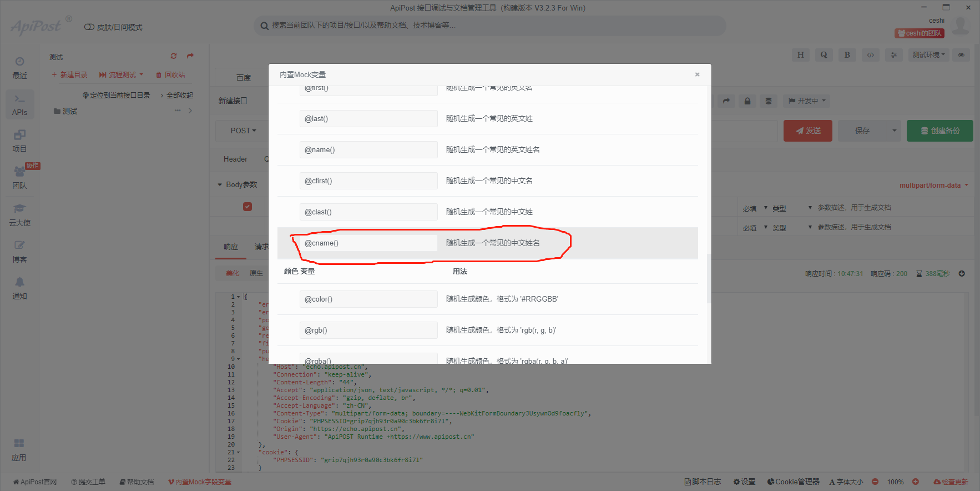980x491 pixels.
Task: Click the @cname() variable field
Action: 368,243
